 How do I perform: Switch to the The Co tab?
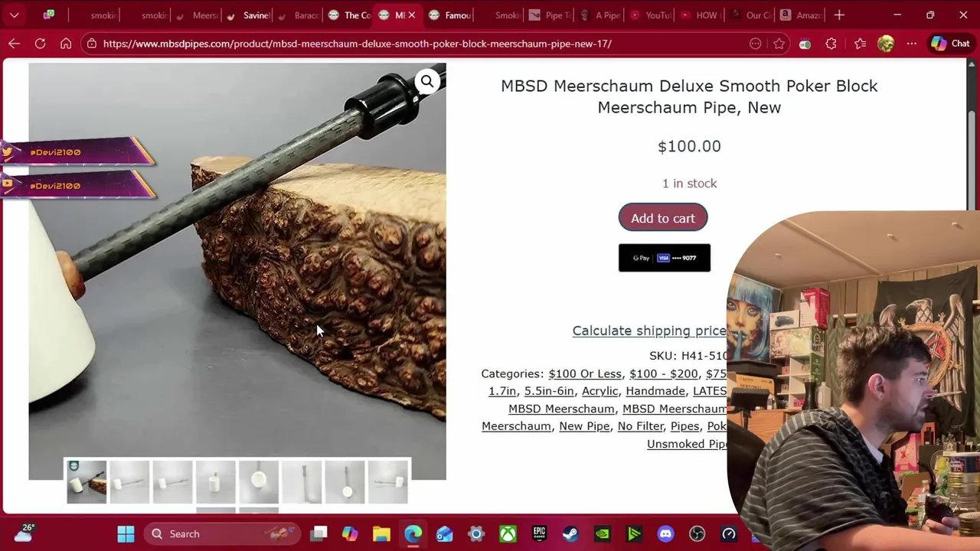coord(349,15)
